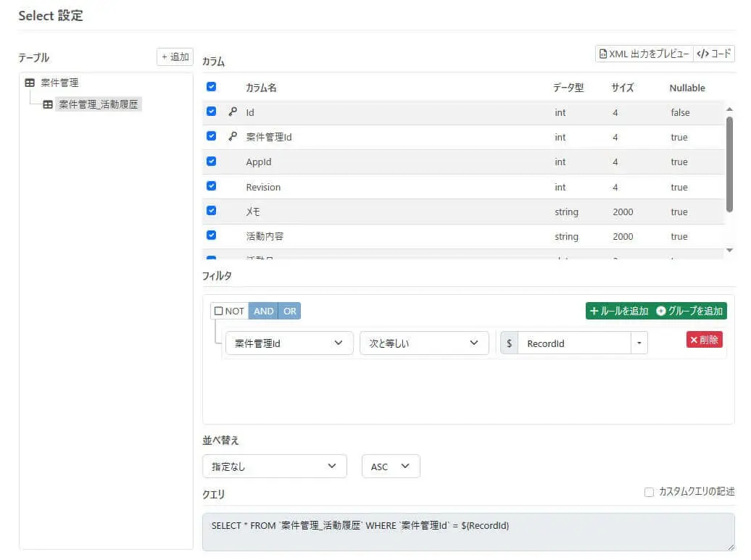
Task: Click the 追加 button to add a table
Action: (175, 57)
